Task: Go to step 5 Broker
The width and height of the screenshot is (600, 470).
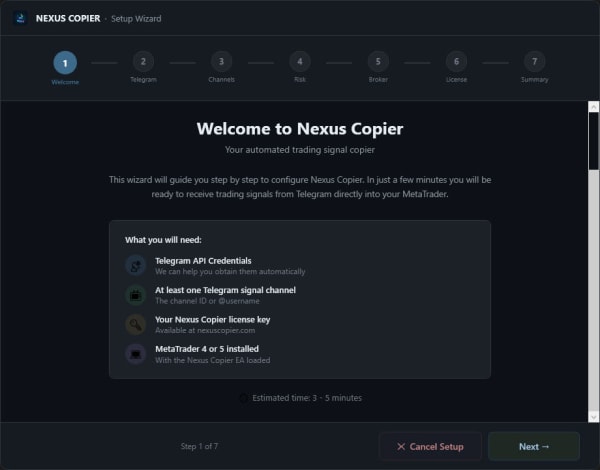Action: point(378,62)
